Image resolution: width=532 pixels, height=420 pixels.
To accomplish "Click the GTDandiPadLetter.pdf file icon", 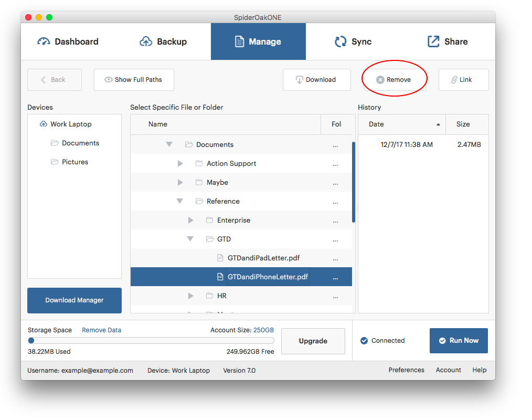I will (220, 258).
